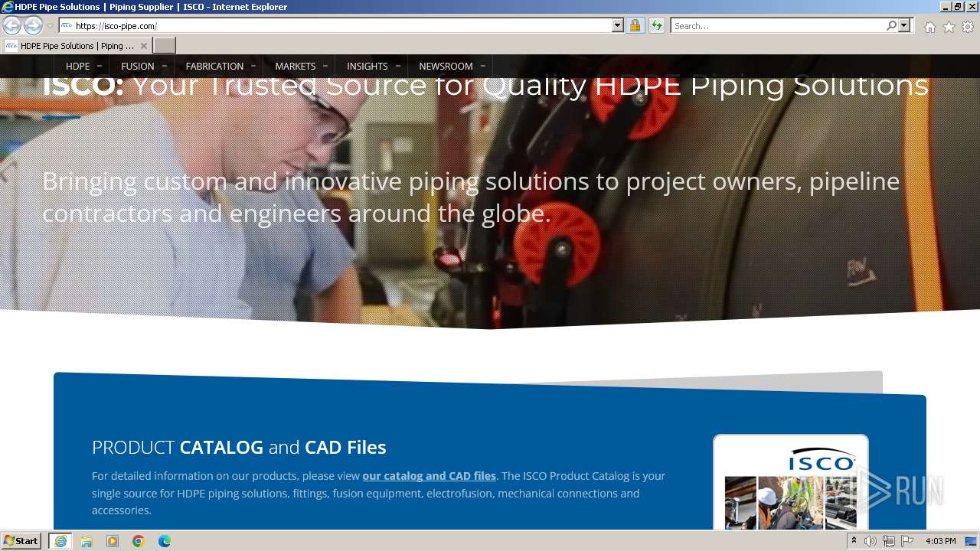The width and height of the screenshot is (980, 551).
Task: Open the search provider dropdown
Action: (x=904, y=25)
